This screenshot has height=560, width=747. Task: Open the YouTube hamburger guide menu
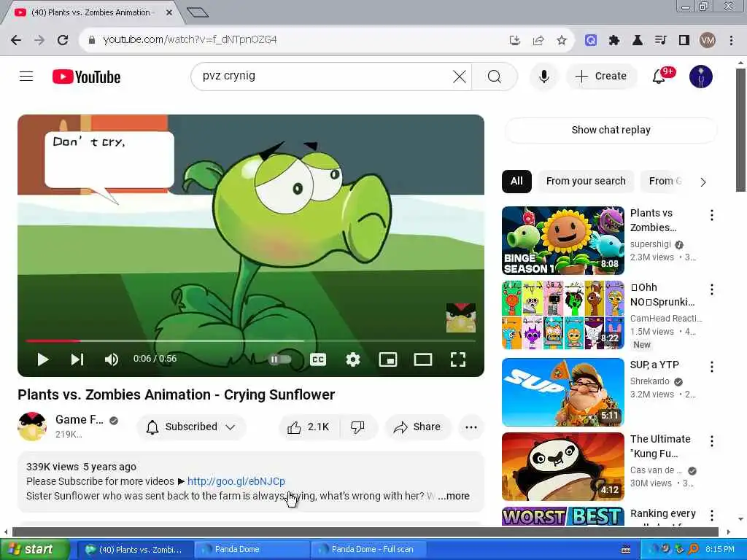coord(26,76)
